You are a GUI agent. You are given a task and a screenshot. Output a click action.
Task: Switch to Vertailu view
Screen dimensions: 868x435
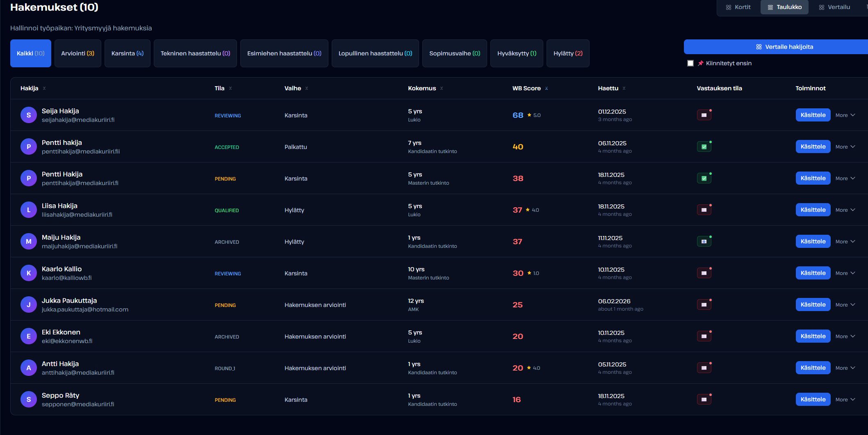tap(834, 7)
